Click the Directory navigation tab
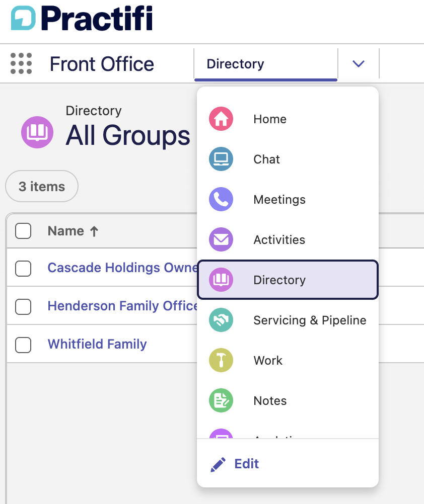This screenshot has width=424, height=504. pos(266,64)
